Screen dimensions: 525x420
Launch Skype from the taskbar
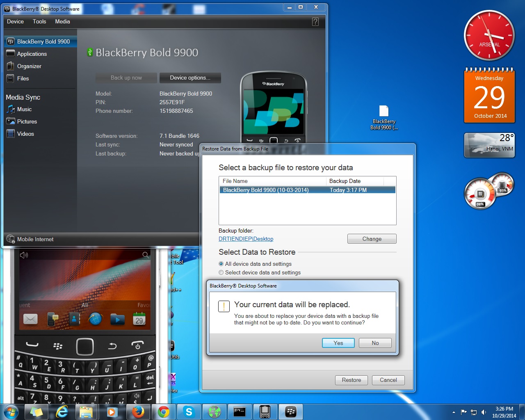[x=189, y=411]
